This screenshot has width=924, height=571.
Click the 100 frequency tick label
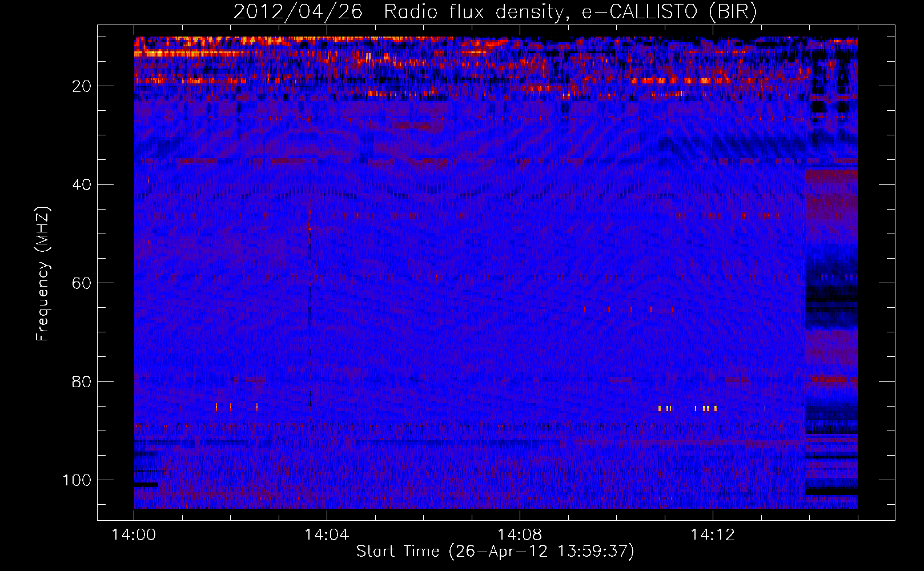(x=77, y=480)
